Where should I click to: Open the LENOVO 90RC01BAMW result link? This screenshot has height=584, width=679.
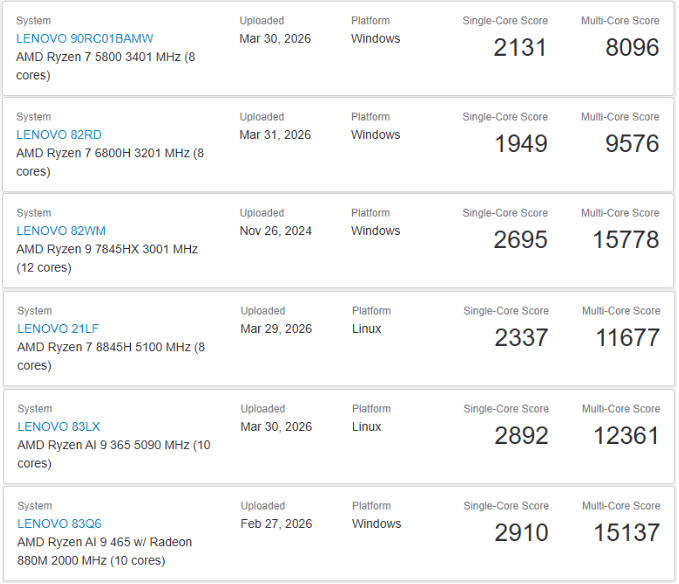coord(85,39)
